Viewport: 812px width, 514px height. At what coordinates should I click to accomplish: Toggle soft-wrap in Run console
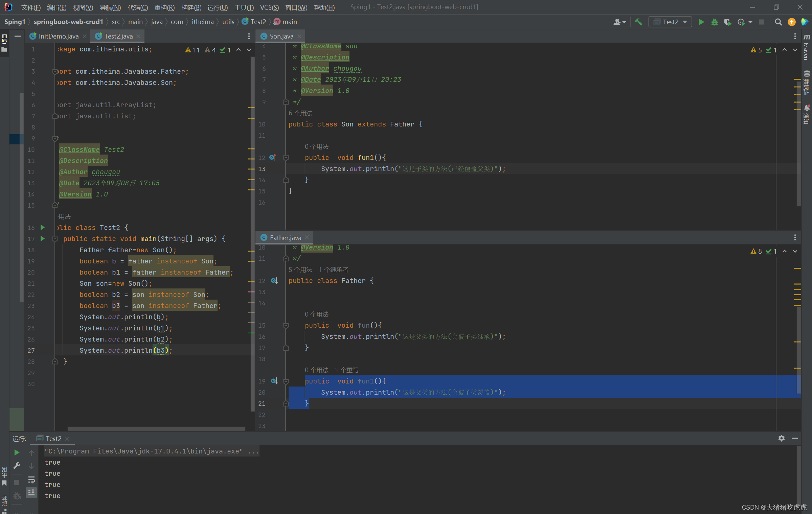coord(31,480)
